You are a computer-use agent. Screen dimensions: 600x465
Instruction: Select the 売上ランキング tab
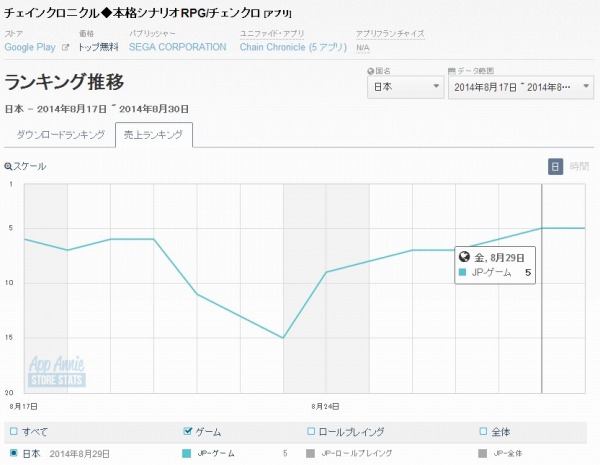(153, 135)
